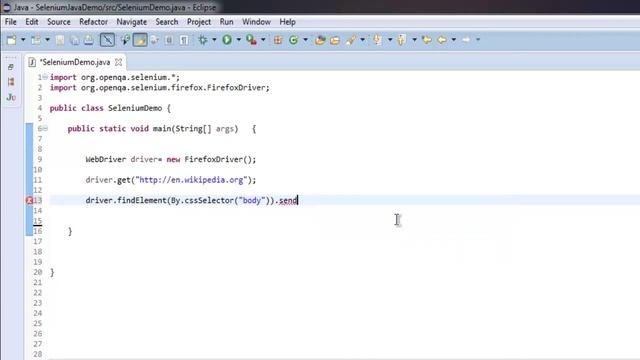
Task: Click the New file toolbar icon
Action: [11, 40]
